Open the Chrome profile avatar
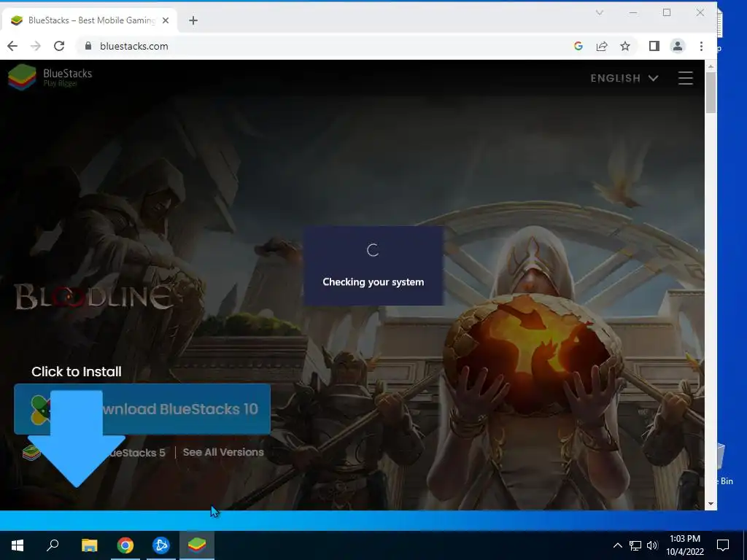This screenshot has height=560, width=747. pos(678,46)
